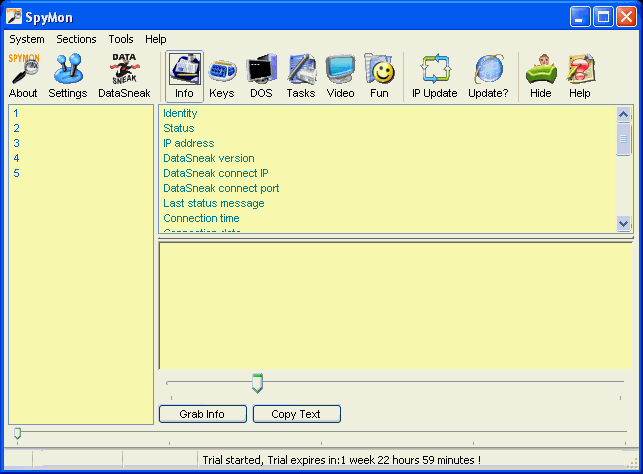Click the Fun smiley icon
Image resolution: width=643 pixels, height=474 pixels.
tap(379, 76)
